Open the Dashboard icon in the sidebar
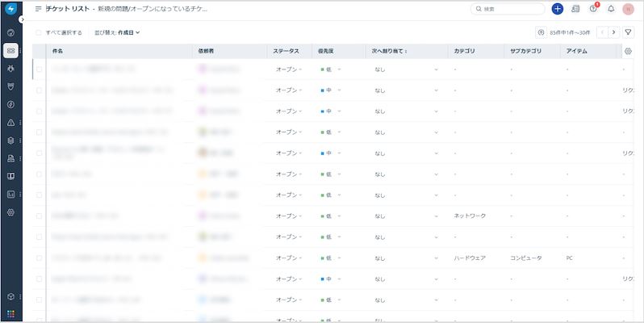 tap(10, 33)
